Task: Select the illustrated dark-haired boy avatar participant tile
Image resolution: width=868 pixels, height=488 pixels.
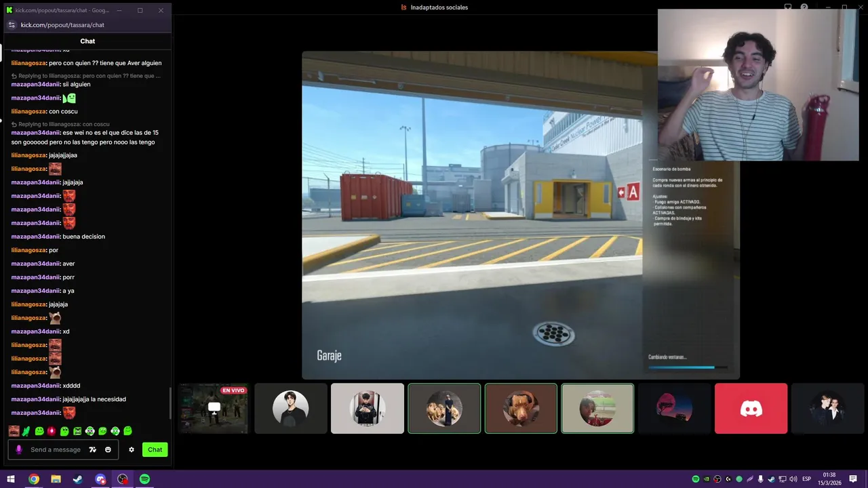Action: point(290,409)
